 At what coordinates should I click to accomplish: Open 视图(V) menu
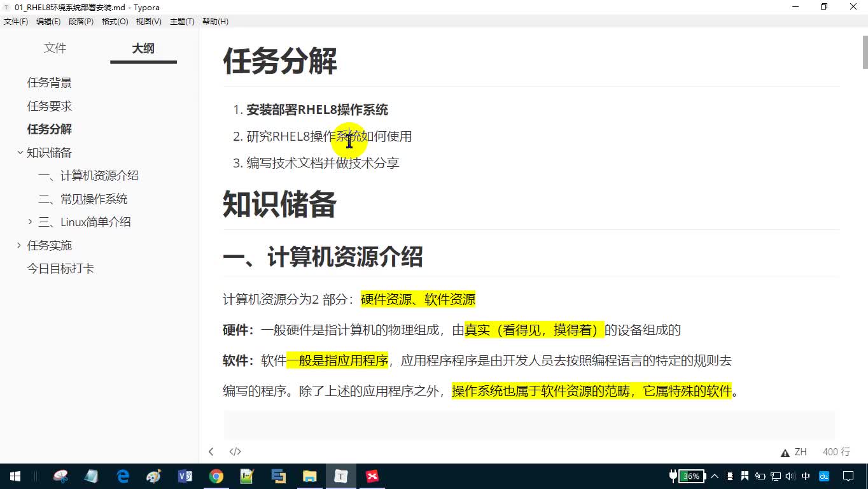[x=149, y=22]
